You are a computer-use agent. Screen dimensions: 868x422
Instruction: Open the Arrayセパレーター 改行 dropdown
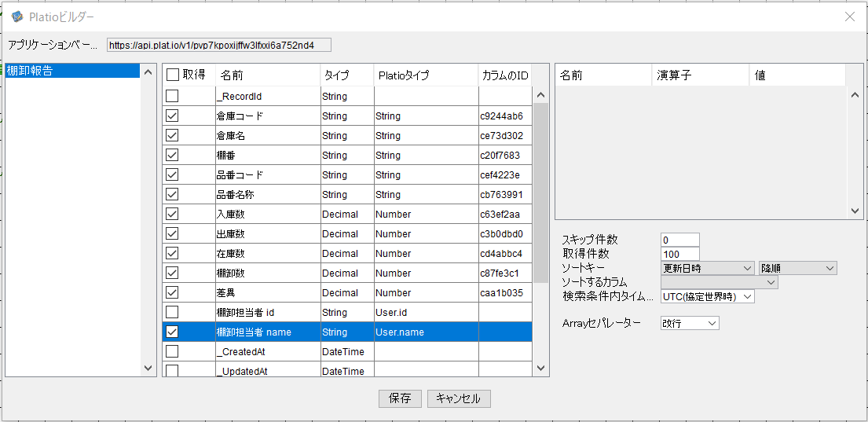(x=690, y=323)
